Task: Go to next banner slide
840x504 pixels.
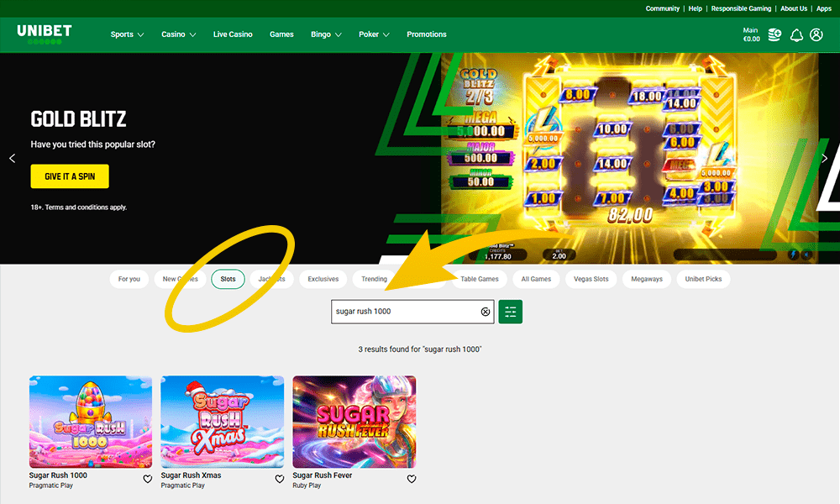Action: (x=825, y=158)
